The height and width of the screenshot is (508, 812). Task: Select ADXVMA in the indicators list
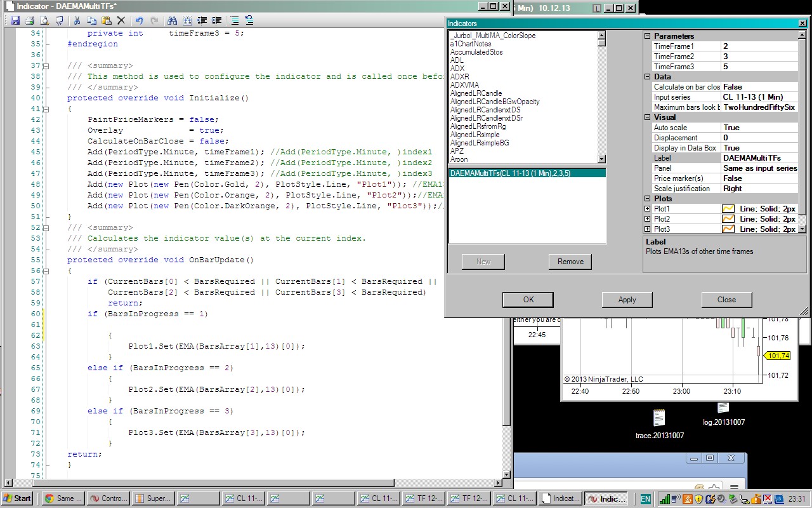point(464,85)
